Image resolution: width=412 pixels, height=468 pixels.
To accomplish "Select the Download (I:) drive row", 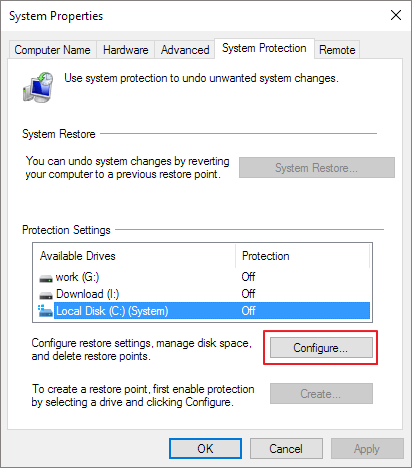I will point(203,294).
